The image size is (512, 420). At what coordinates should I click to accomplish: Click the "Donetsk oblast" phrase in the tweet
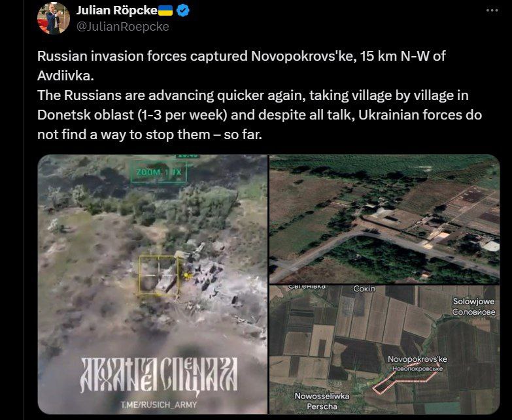(x=86, y=115)
